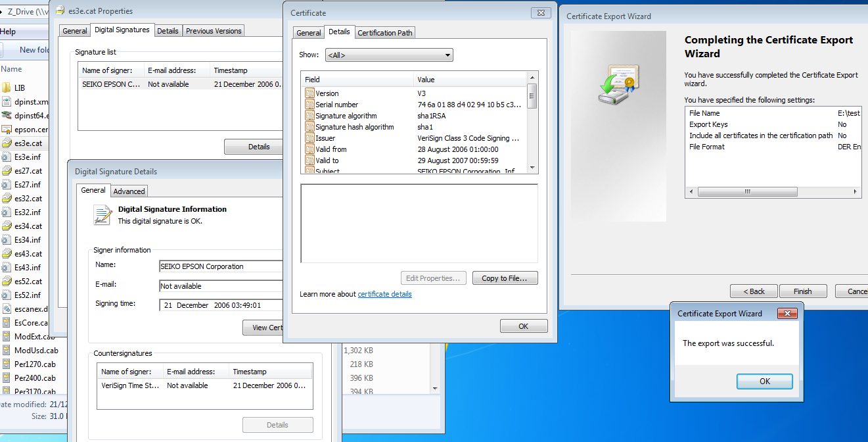Click the wizard settings horizontal scrollbar thumb
Screen dimensions: 868x442
[x=748, y=192]
